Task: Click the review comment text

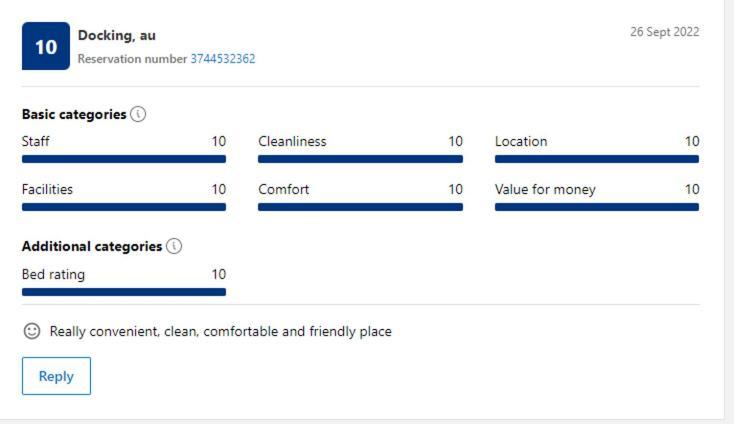Action: point(220,331)
